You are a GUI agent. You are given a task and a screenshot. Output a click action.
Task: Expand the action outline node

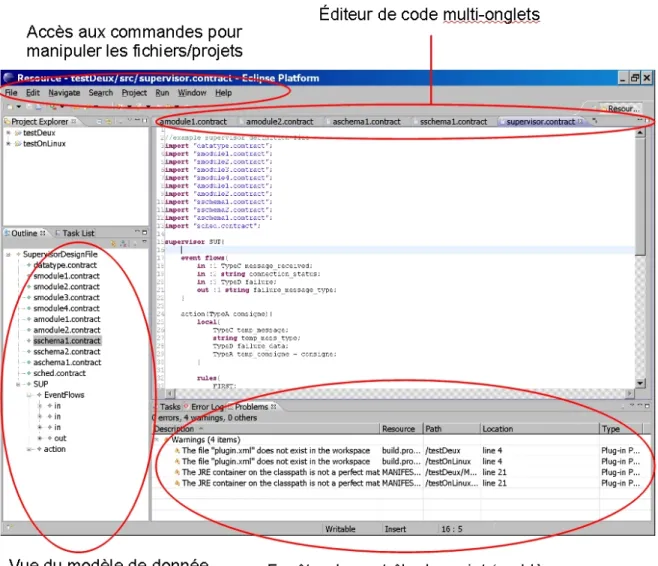[x=29, y=449]
